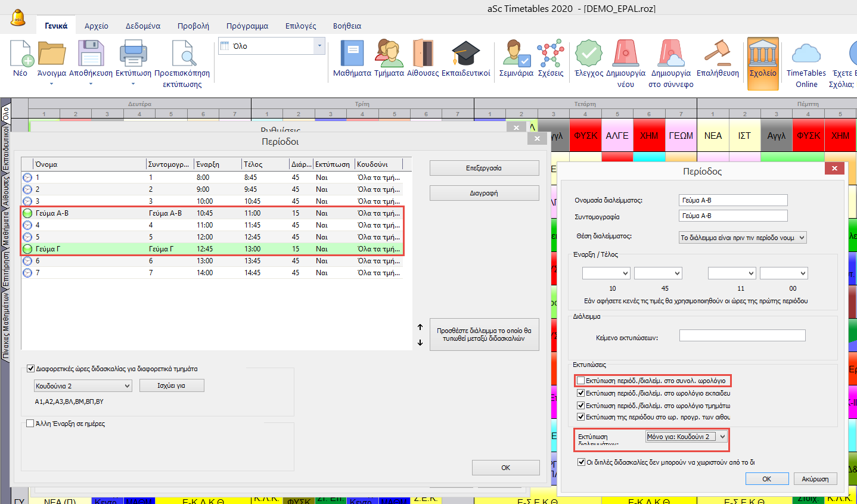Check print period in overall timetable option
857x504 pixels.
(581, 381)
